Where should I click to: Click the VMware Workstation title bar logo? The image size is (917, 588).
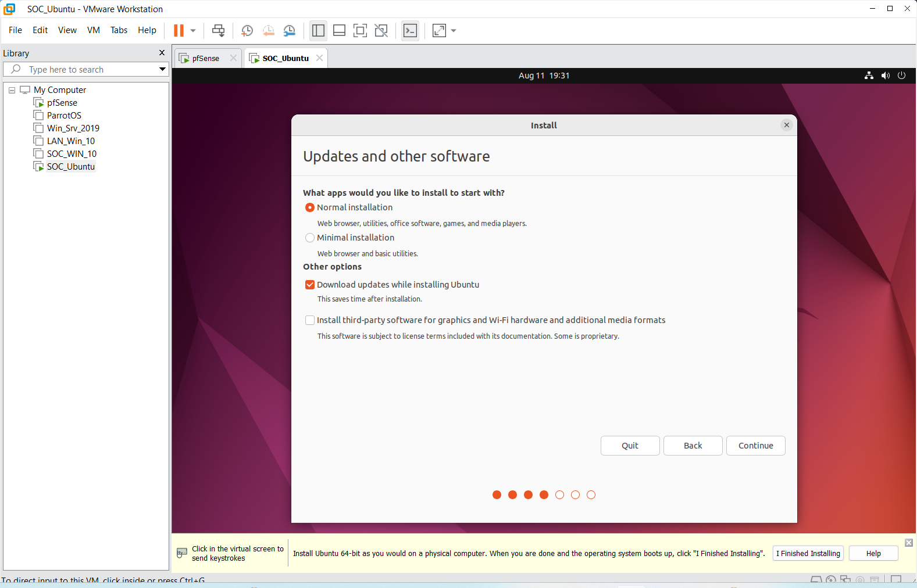[x=9, y=9]
